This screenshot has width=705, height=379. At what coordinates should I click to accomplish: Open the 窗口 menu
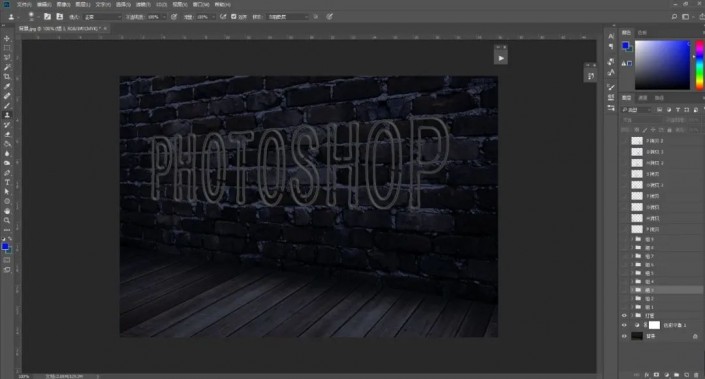[201, 4]
